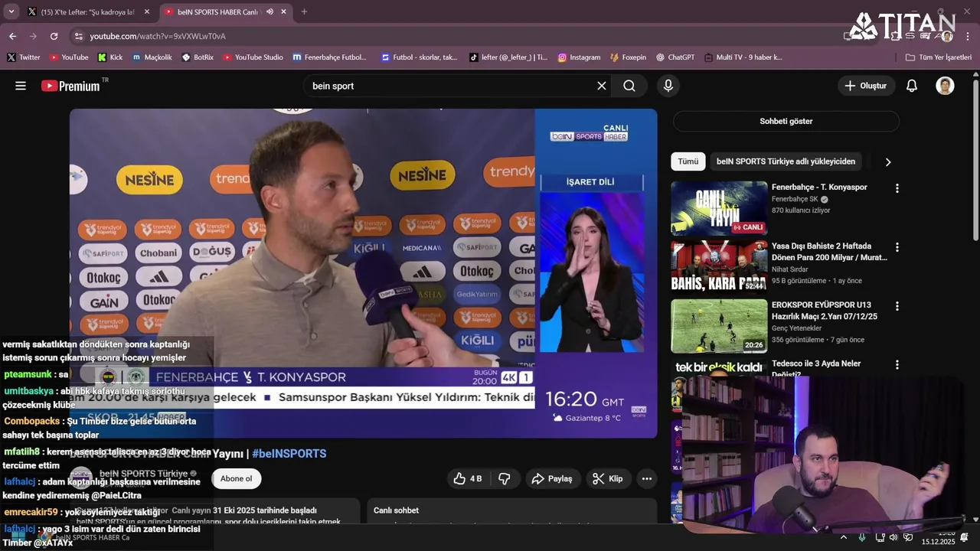980x551 pixels.
Task: Clear the search box text
Action: click(x=602, y=86)
